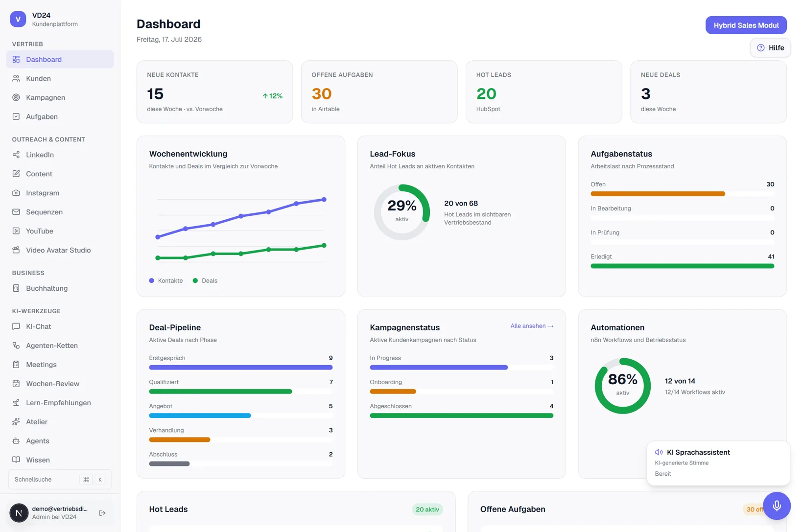Click the Verhandlung orange bar
803x532 pixels.
point(180,439)
